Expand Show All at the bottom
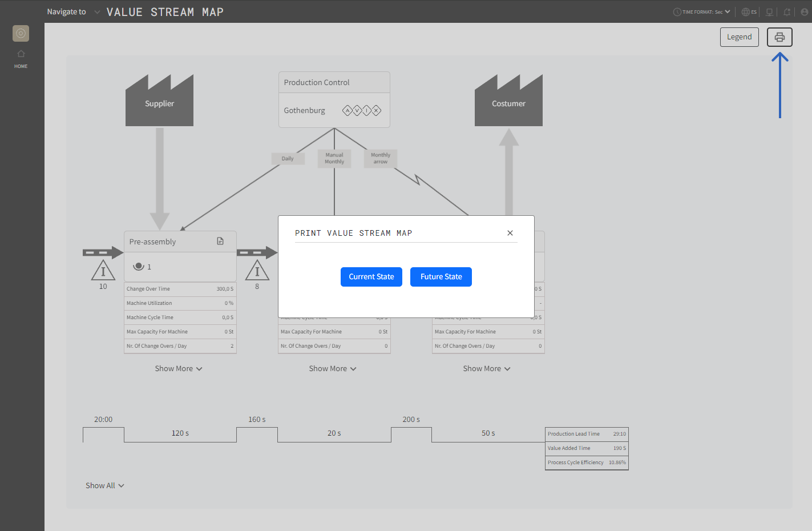812x531 pixels. (x=104, y=486)
